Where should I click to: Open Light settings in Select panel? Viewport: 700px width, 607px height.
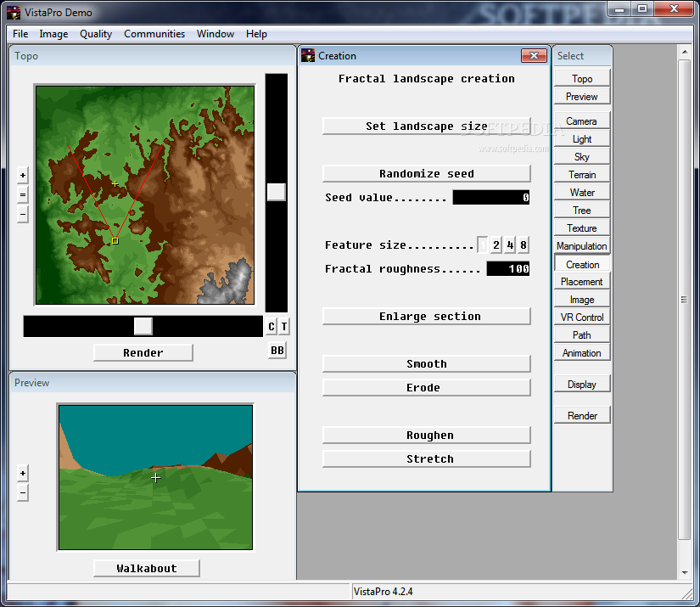582,139
